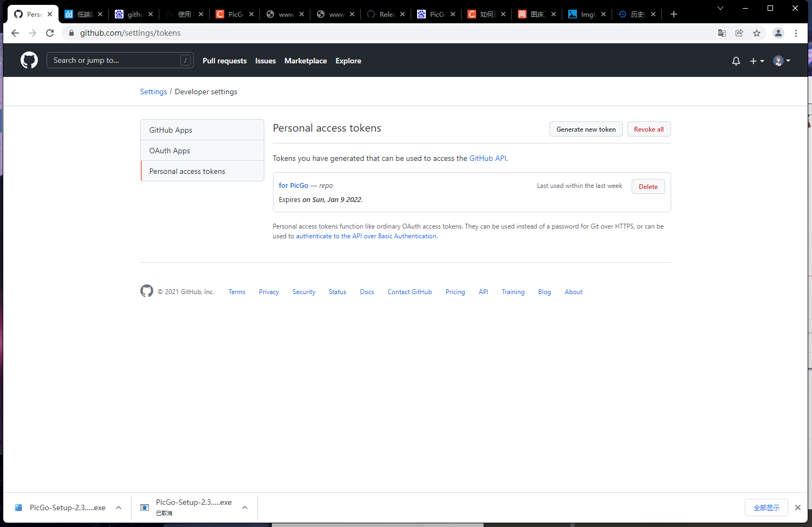Bookmark this page with star icon

(757, 33)
